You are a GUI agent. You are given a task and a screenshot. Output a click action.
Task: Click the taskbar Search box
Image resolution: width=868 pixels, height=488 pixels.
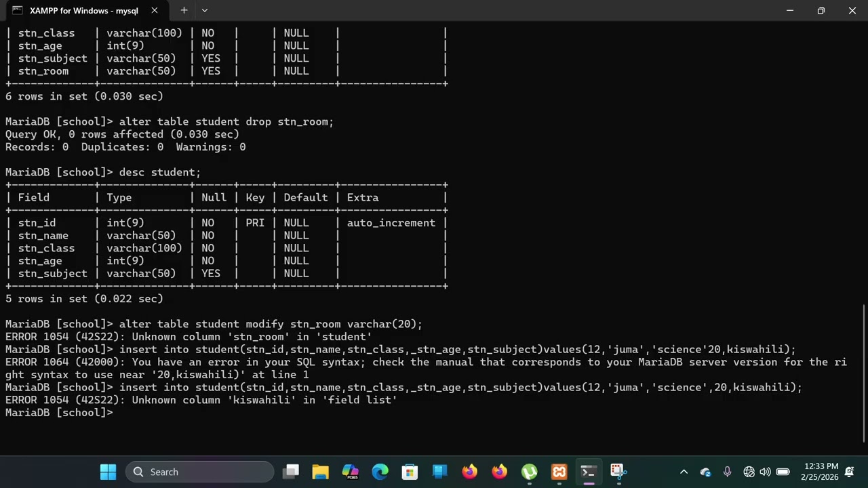pyautogui.click(x=200, y=472)
